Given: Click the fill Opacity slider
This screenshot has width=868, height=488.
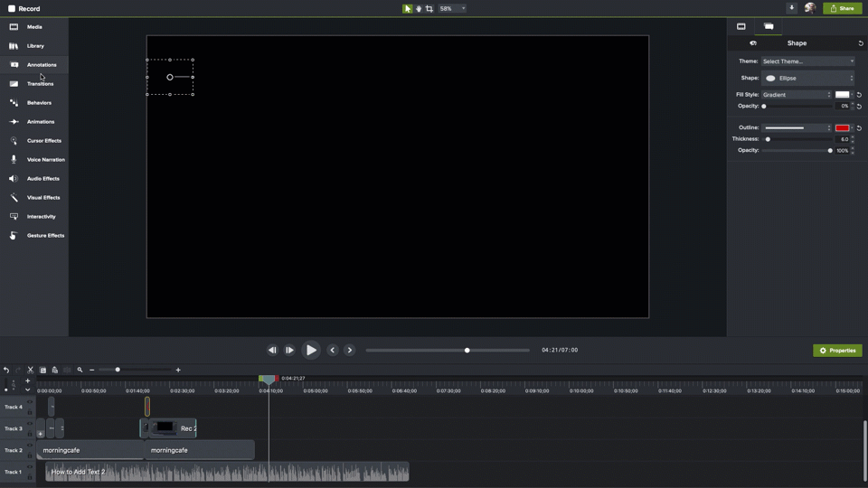Looking at the screenshot, I should [797, 107].
